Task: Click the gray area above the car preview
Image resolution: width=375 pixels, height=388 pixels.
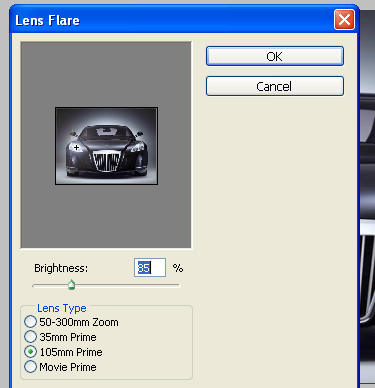Action: point(106,74)
